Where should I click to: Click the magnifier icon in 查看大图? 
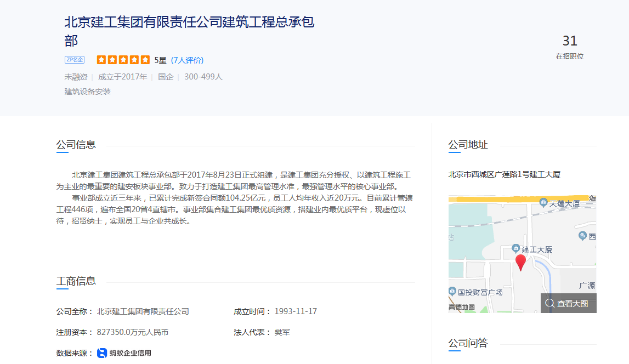pyautogui.click(x=550, y=304)
